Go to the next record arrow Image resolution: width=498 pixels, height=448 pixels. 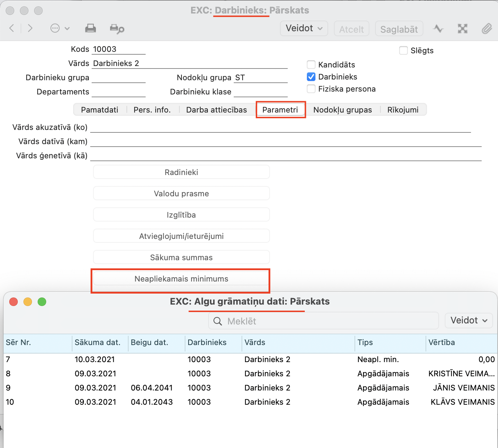coord(30,28)
